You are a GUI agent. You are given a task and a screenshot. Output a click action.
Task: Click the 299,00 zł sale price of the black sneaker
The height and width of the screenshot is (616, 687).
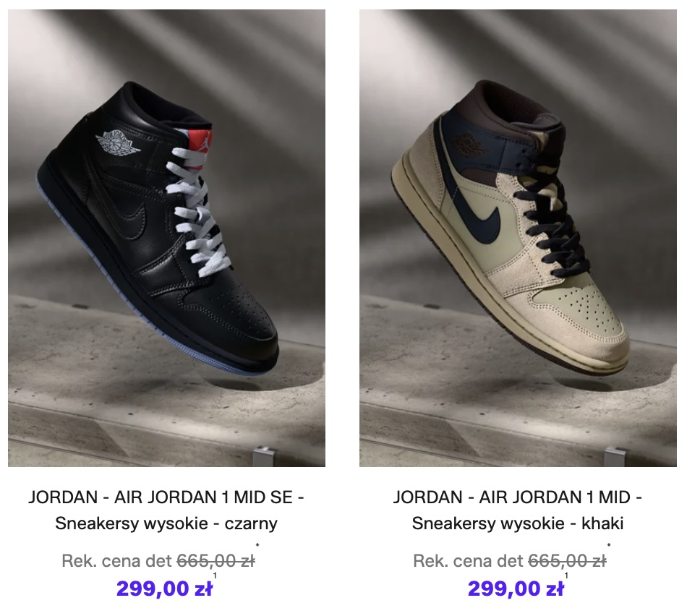point(164,589)
